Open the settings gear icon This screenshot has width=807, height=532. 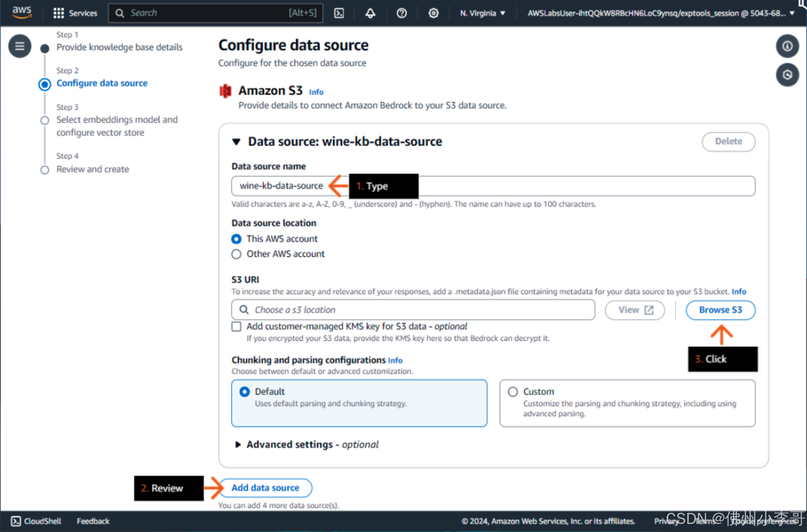[433, 13]
